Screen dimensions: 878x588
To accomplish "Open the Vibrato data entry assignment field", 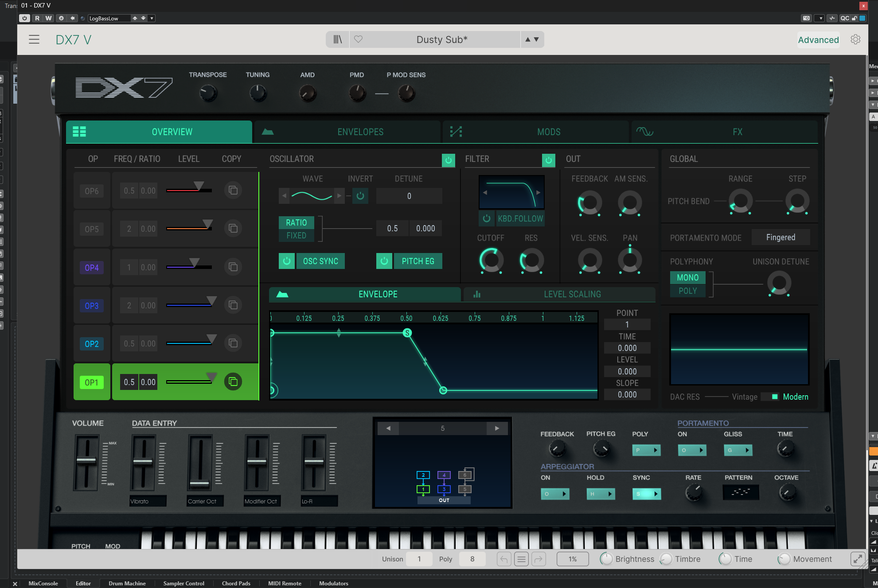I will pos(148,501).
